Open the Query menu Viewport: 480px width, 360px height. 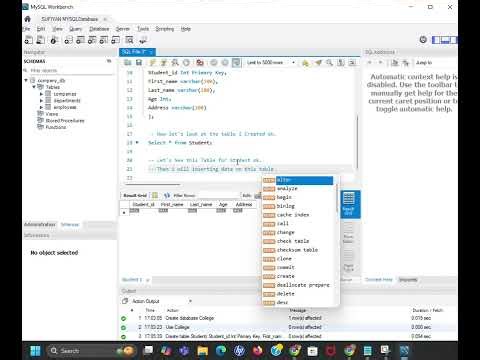pyautogui.click(x=76, y=29)
